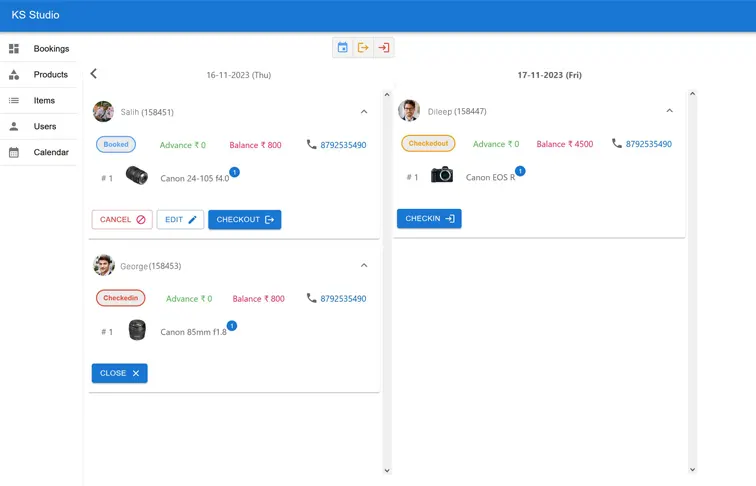Select orange checkout filter icon
Image resolution: width=756 pixels, height=486 pixels.
[363, 48]
